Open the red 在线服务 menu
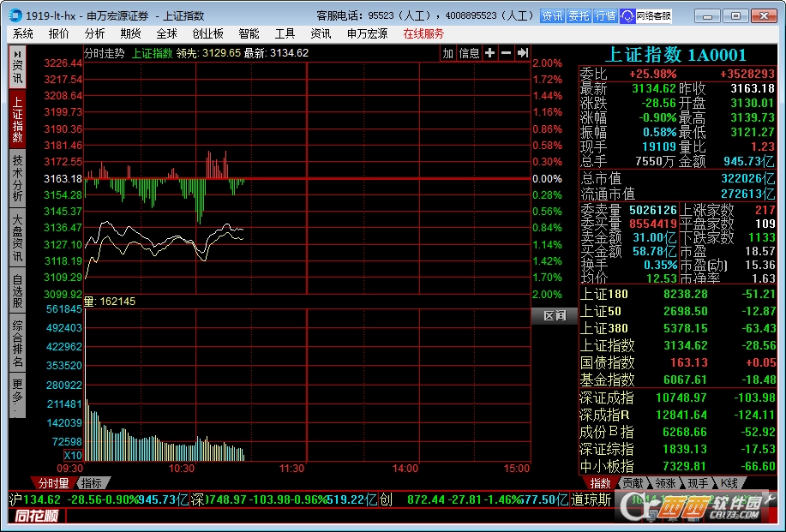The width and height of the screenshot is (786, 532). 423,34
